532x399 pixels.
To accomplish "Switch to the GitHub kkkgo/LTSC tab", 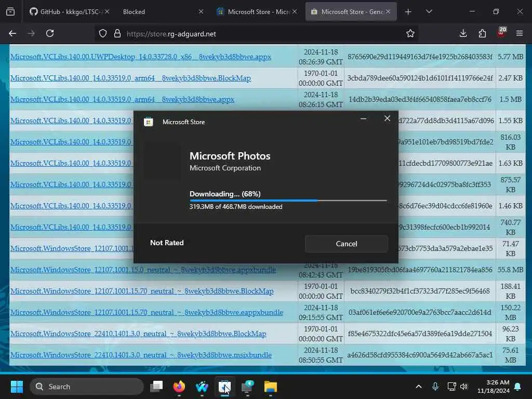I will 69,12.
